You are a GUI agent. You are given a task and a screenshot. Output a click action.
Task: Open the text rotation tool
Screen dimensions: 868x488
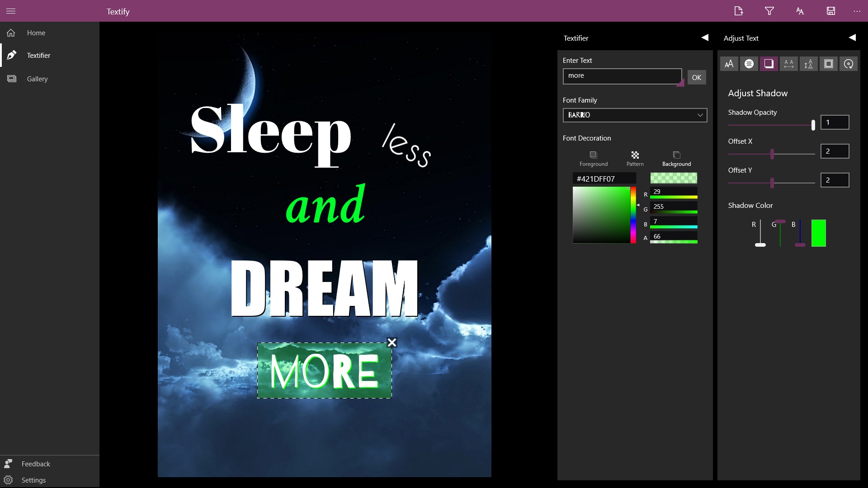tap(848, 64)
